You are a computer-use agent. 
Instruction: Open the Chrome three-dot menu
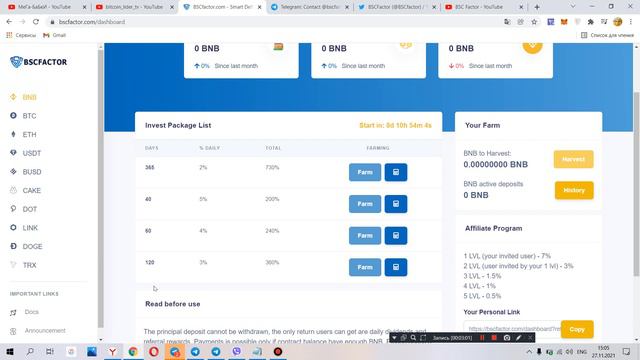(631, 22)
